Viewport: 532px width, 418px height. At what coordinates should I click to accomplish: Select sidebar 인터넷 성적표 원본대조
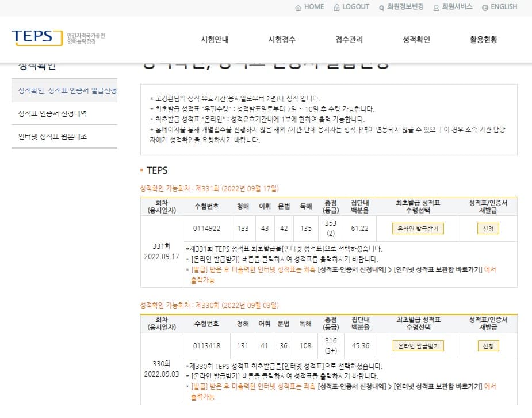click(64, 136)
